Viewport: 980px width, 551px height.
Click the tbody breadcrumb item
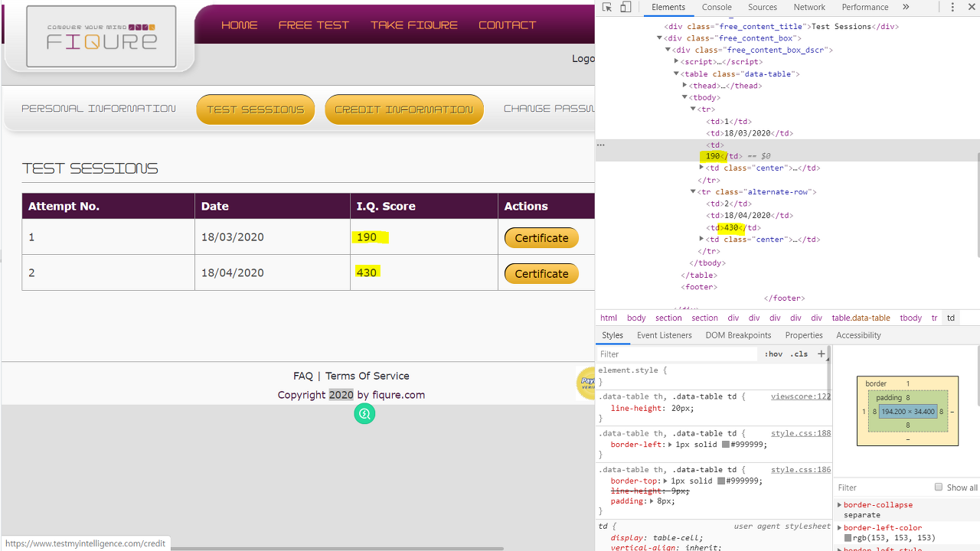[910, 318]
